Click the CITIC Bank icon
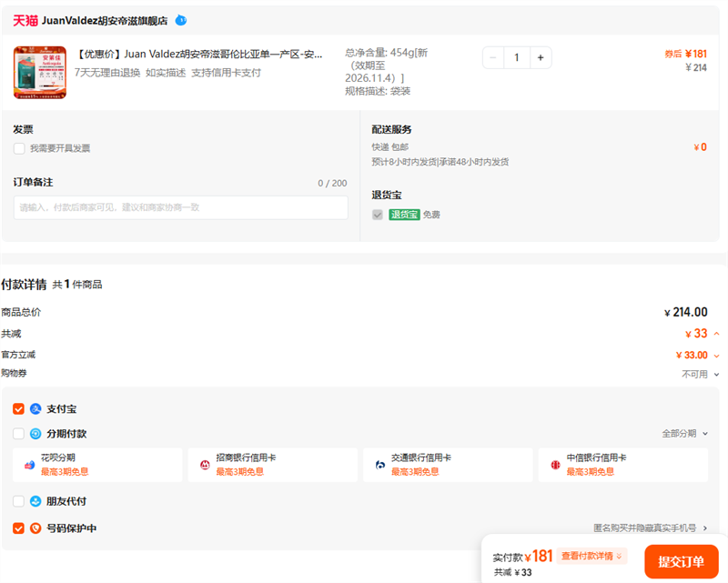The image size is (728, 583). click(x=555, y=465)
